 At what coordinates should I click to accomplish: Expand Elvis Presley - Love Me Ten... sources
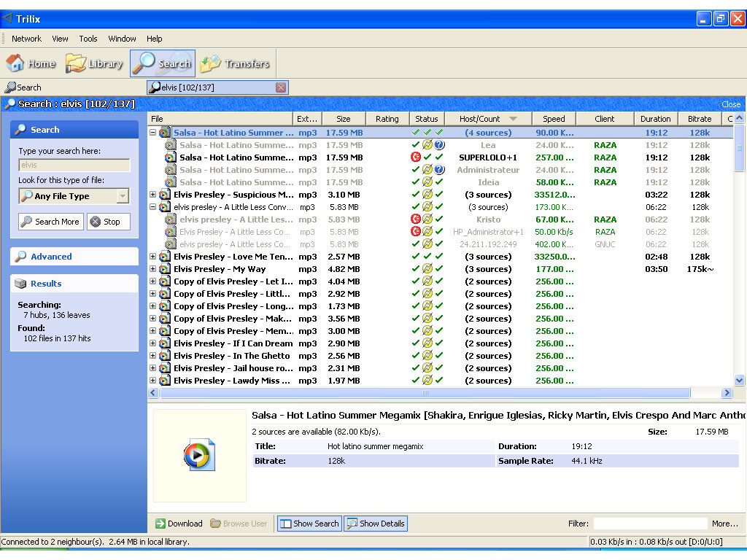[x=153, y=256]
